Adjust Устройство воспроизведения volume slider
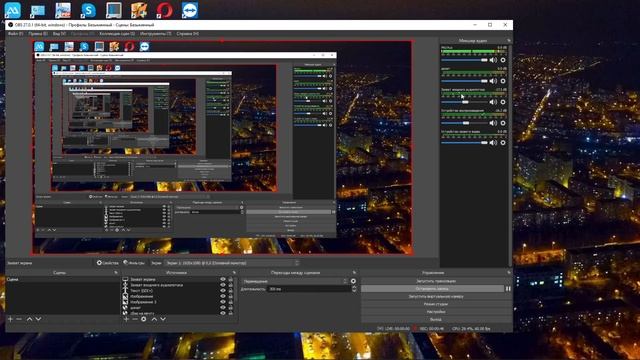 (x=464, y=123)
